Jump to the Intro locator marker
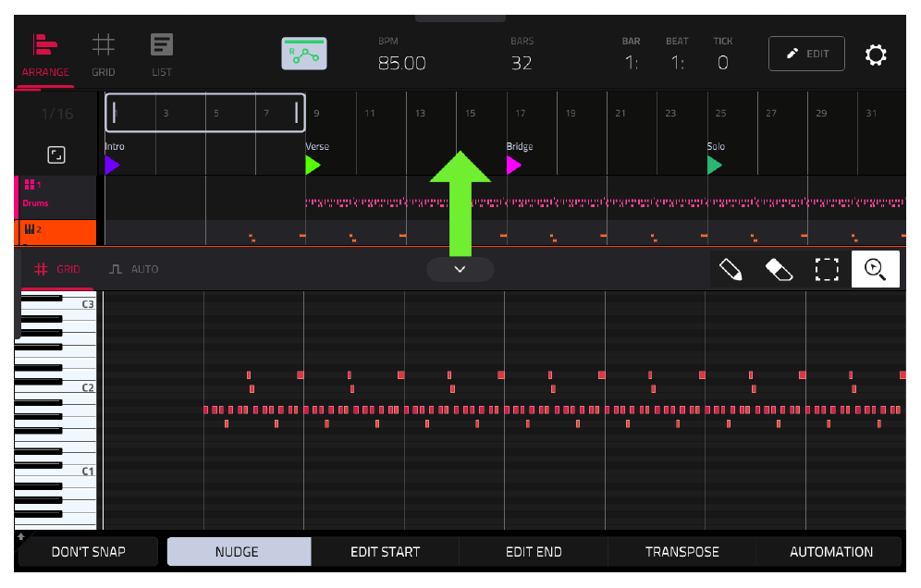 pos(112,165)
